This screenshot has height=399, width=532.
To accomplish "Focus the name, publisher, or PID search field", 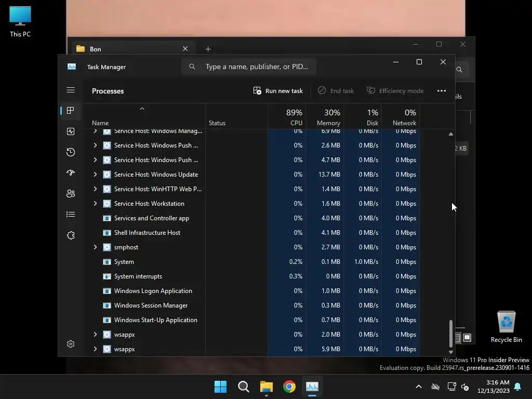I will point(249,66).
